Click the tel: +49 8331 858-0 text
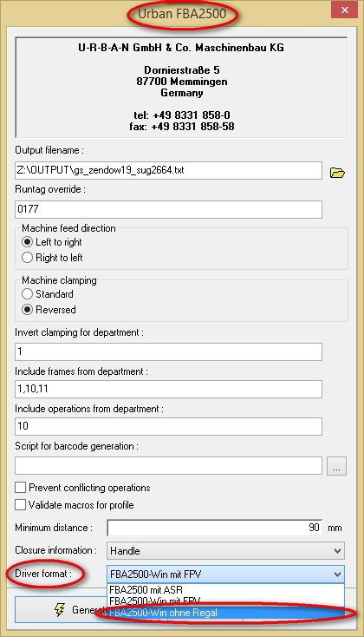The image size is (364, 637). 182,115
